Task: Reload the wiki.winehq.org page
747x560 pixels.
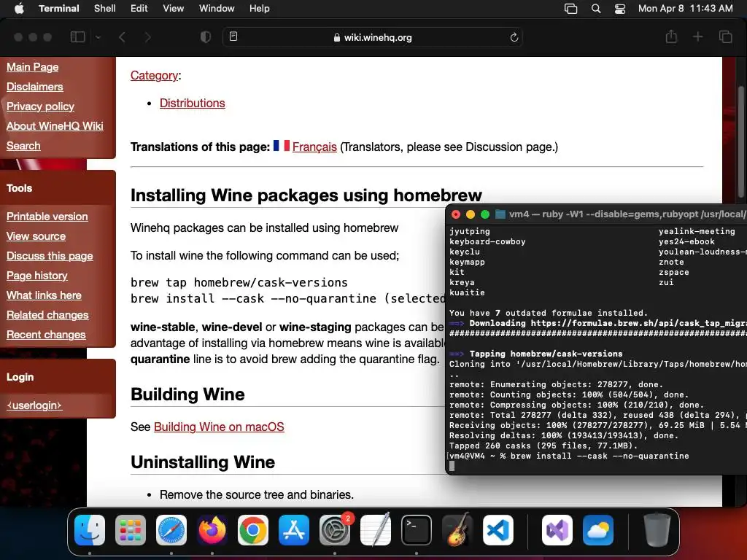Action: 514,37
